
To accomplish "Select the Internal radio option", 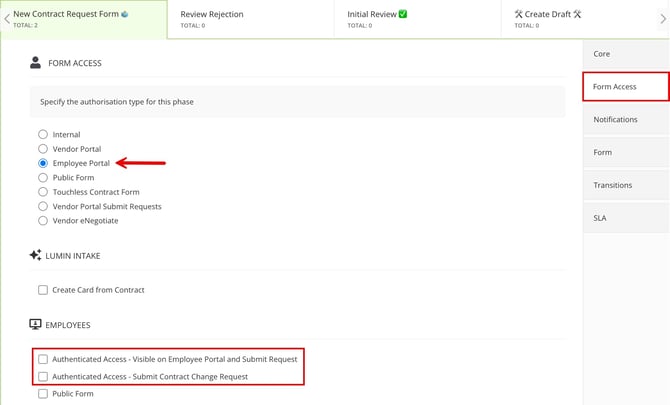I will 43,134.
